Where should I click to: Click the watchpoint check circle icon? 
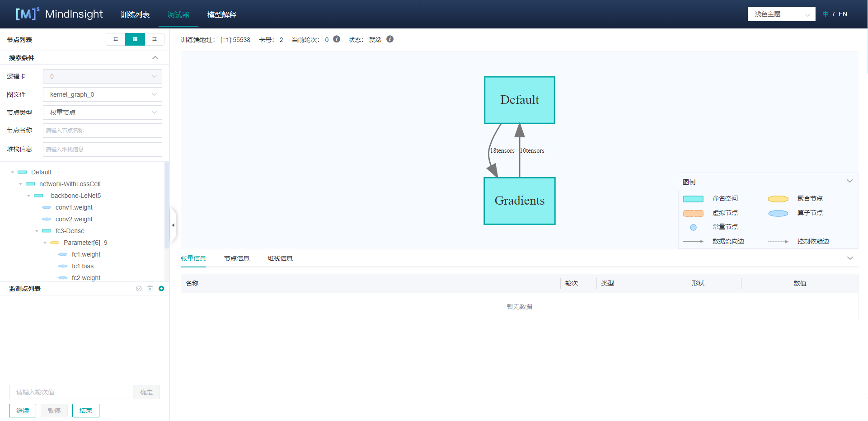[x=139, y=289]
